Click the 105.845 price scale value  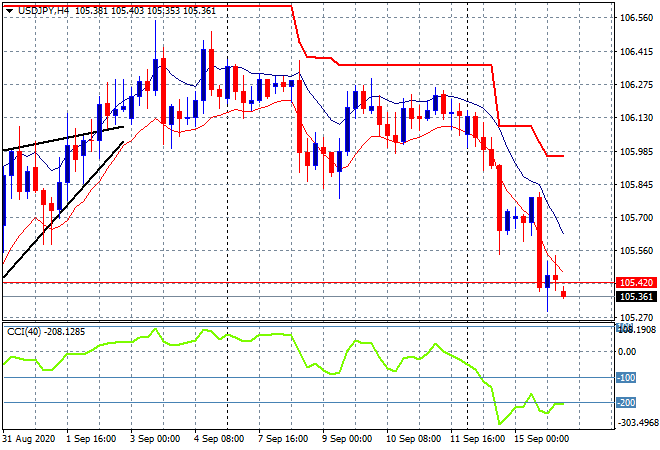[636, 184]
